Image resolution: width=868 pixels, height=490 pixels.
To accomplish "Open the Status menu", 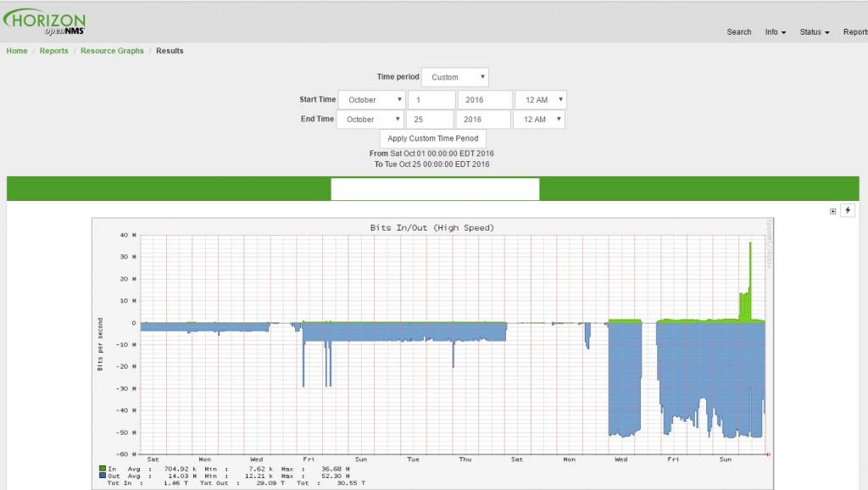I will [815, 32].
